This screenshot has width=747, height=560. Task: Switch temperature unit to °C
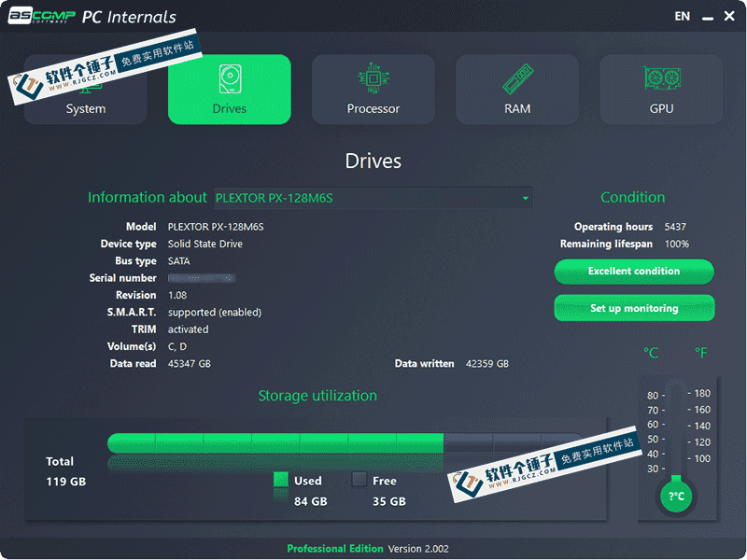point(651,353)
